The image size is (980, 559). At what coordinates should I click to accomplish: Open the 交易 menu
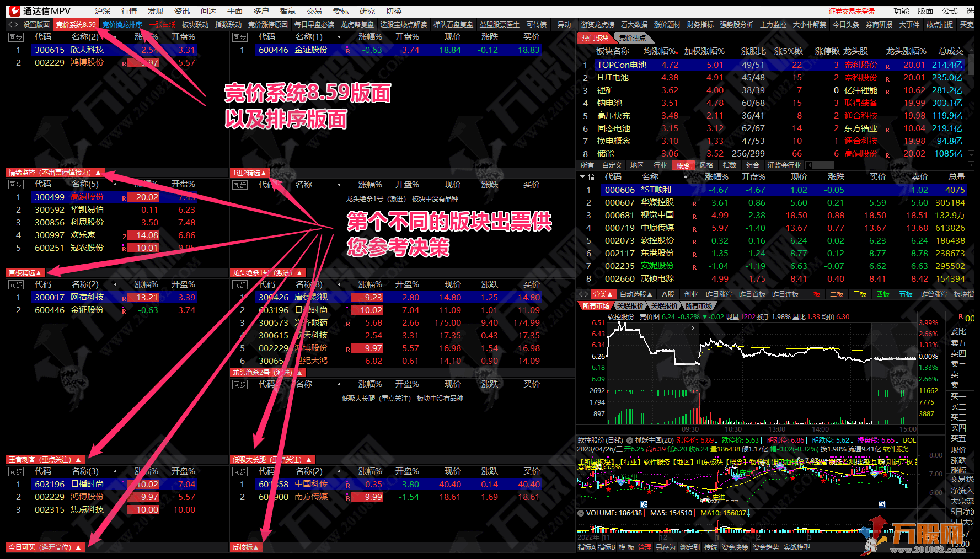coord(314,11)
